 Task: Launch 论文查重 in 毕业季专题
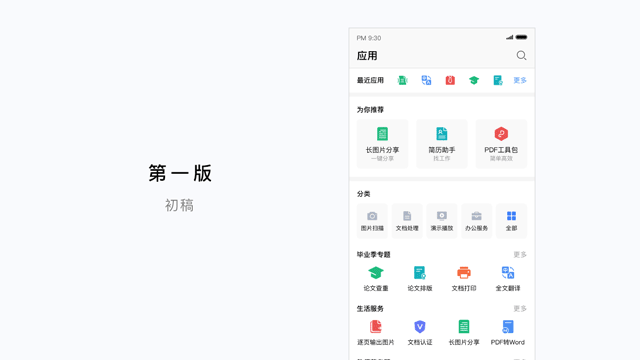point(376,279)
